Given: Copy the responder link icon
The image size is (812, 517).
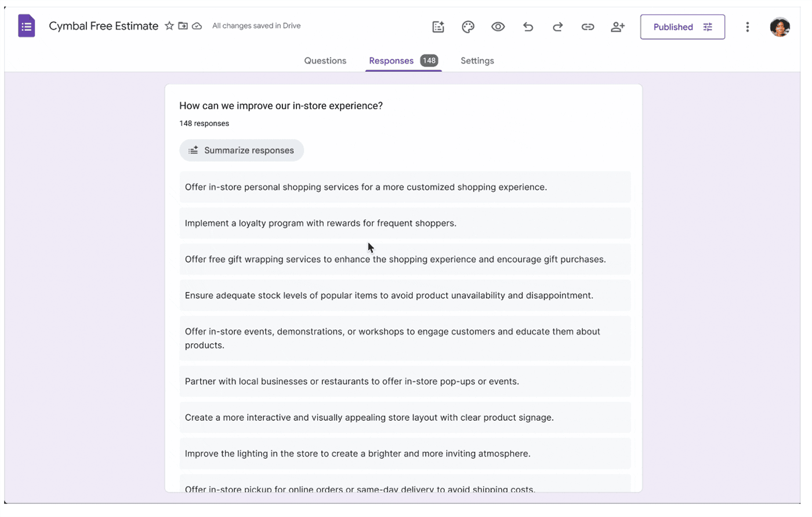Looking at the screenshot, I should [588, 27].
